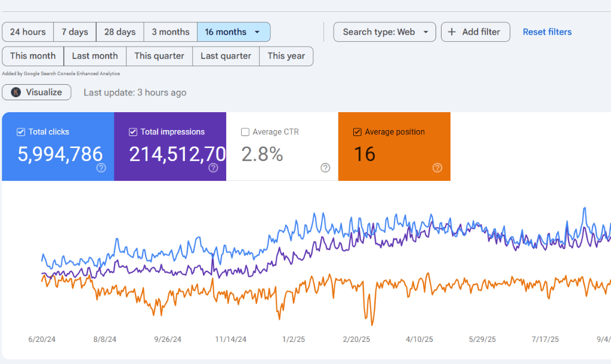Uncheck the Average position metric
Viewport: 611px width, 364px height.
357,131
